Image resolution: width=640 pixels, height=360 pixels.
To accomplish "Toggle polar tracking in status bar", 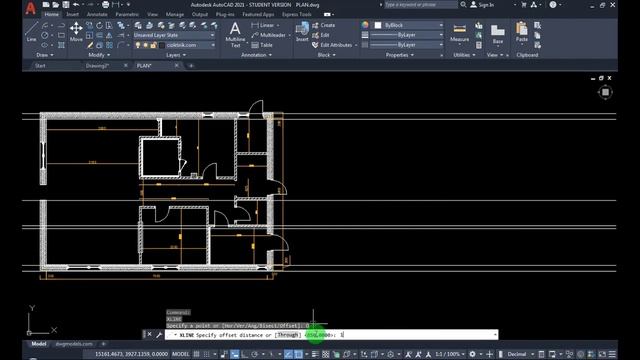I will pyautogui.click(x=255, y=354).
